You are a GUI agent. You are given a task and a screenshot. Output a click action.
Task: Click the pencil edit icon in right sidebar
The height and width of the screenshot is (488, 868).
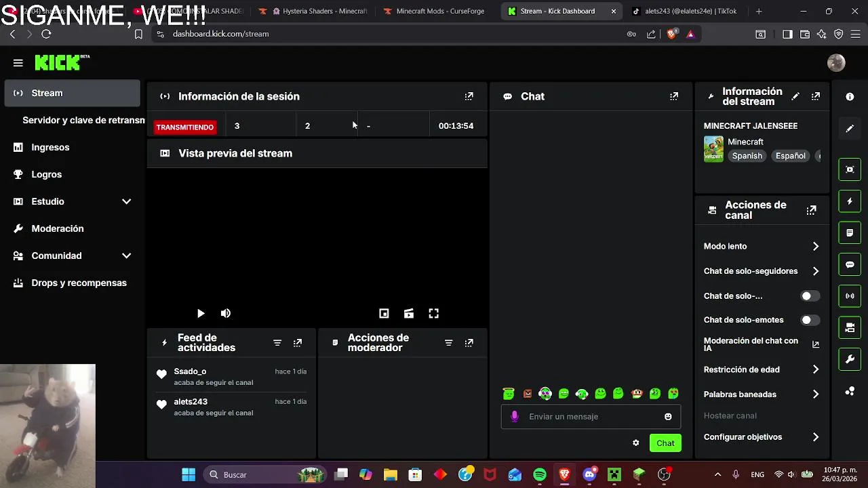click(850, 128)
